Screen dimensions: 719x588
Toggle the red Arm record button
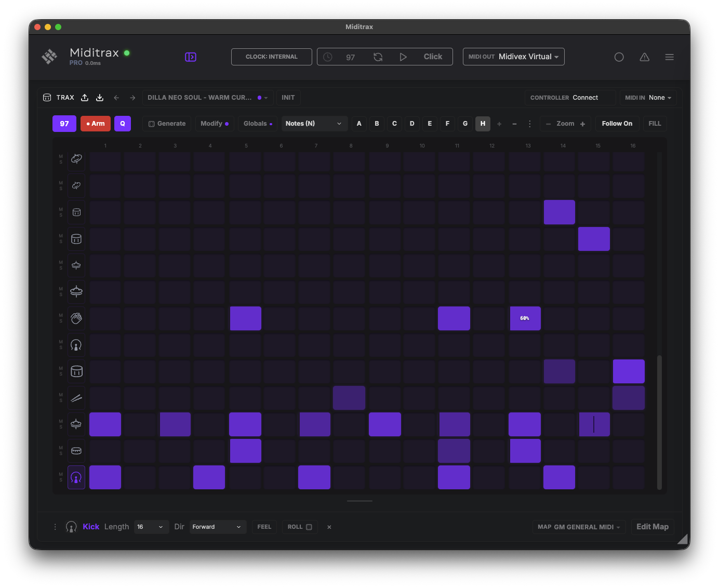point(96,124)
